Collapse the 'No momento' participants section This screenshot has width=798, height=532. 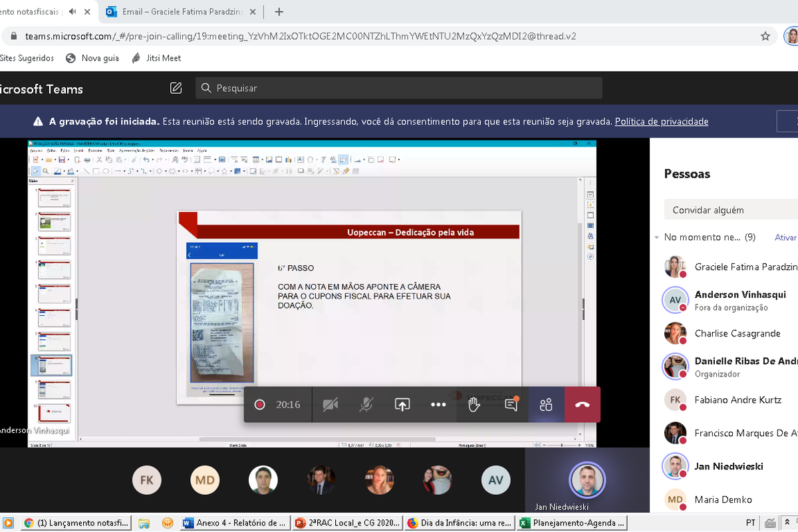pos(657,237)
